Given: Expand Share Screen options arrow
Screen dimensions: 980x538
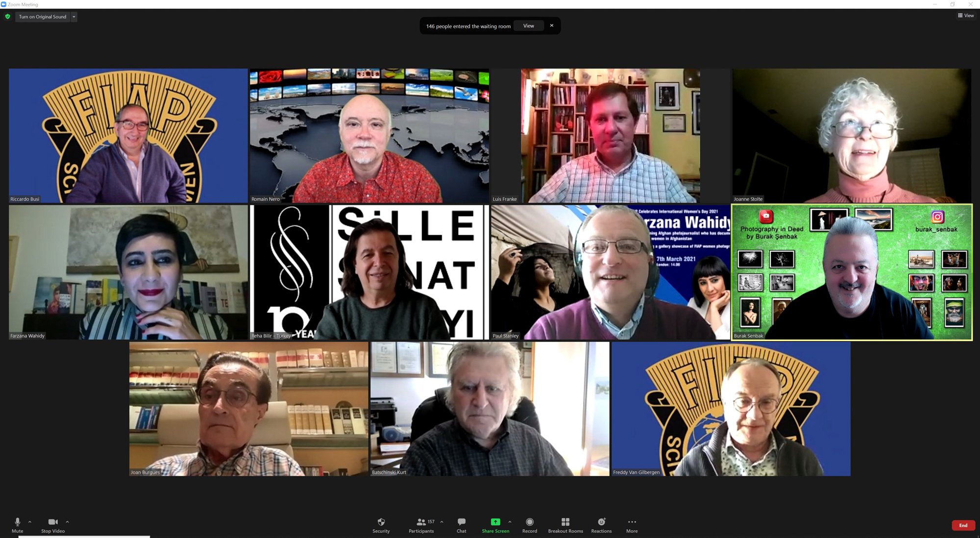Looking at the screenshot, I should [x=510, y=522].
